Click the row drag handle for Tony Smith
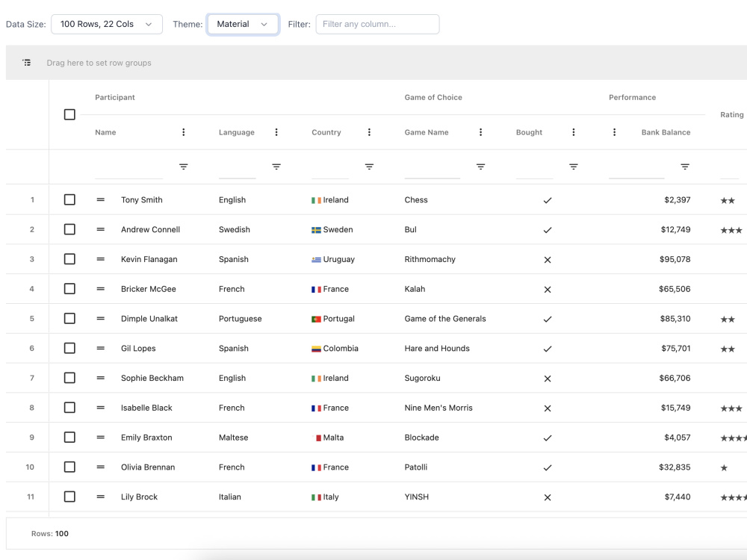The height and width of the screenshot is (560, 747). point(101,200)
